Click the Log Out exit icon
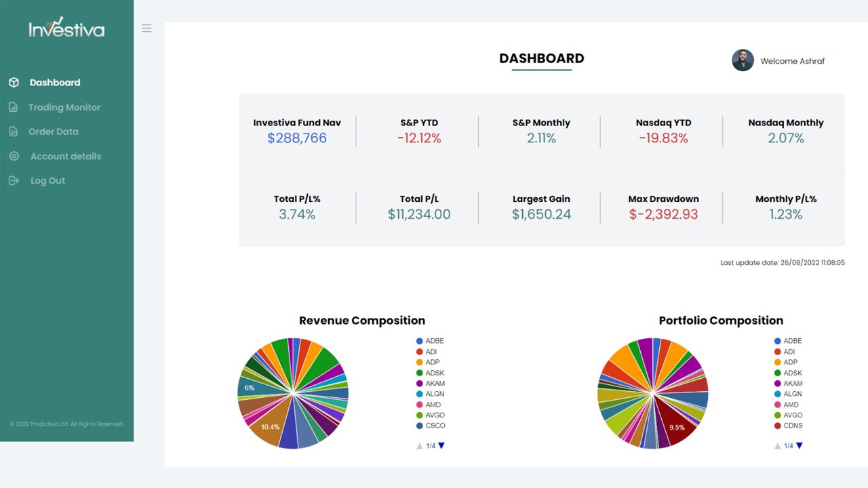This screenshot has height=488, width=868. point(14,181)
